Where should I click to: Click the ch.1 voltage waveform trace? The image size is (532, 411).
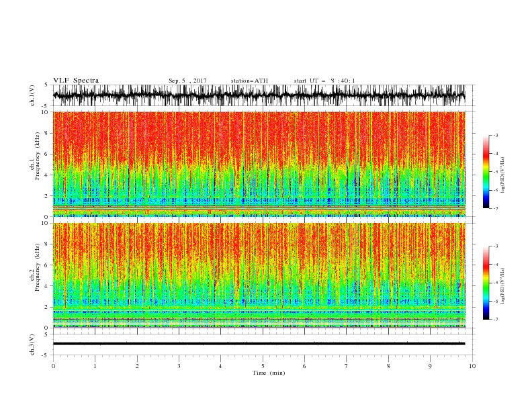(259, 95)
